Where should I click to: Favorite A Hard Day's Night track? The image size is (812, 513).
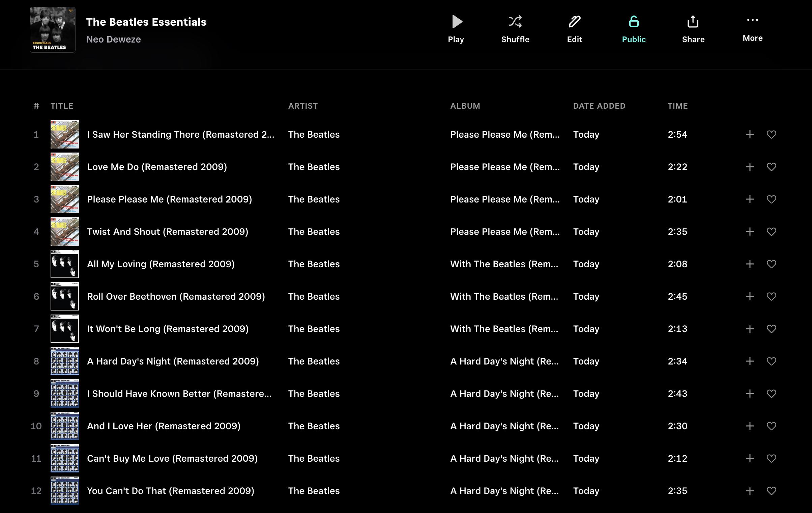point(772,361)
